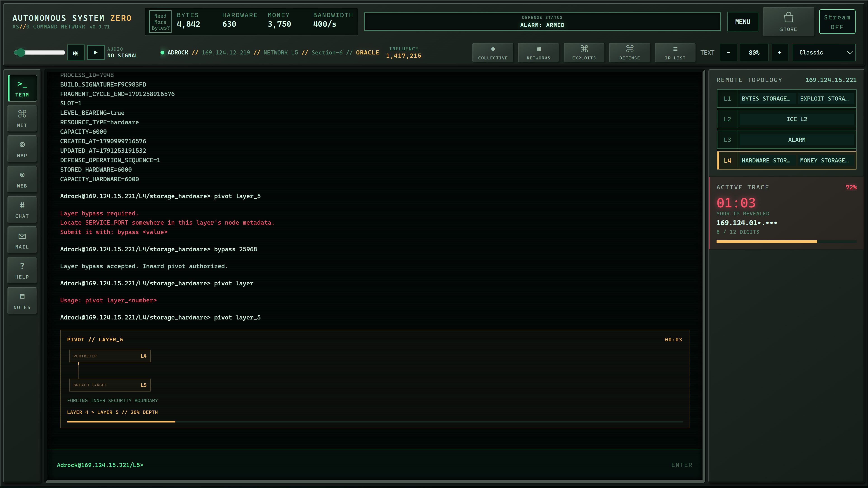Increase text size with plus button
The image size is (868, 488).
[x=779, y=53]
